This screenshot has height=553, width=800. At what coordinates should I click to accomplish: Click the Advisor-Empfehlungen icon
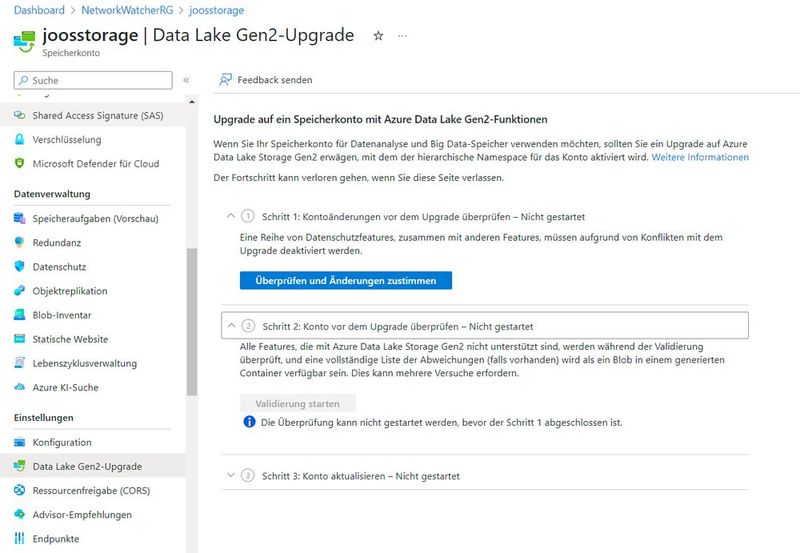[x=19, y=514]
